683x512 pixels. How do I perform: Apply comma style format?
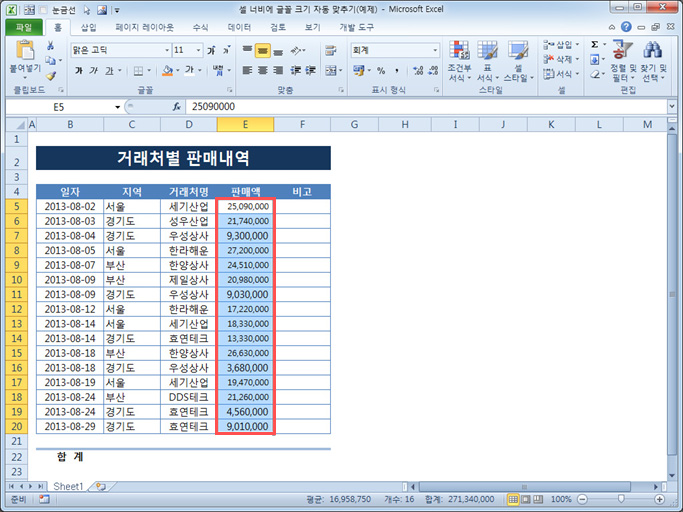coord(397,70)
